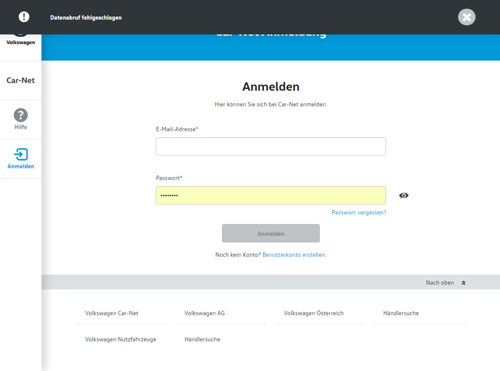Open Volkswagen AG footer link
The height and width of the screenshot is (371, 500).
205,313
